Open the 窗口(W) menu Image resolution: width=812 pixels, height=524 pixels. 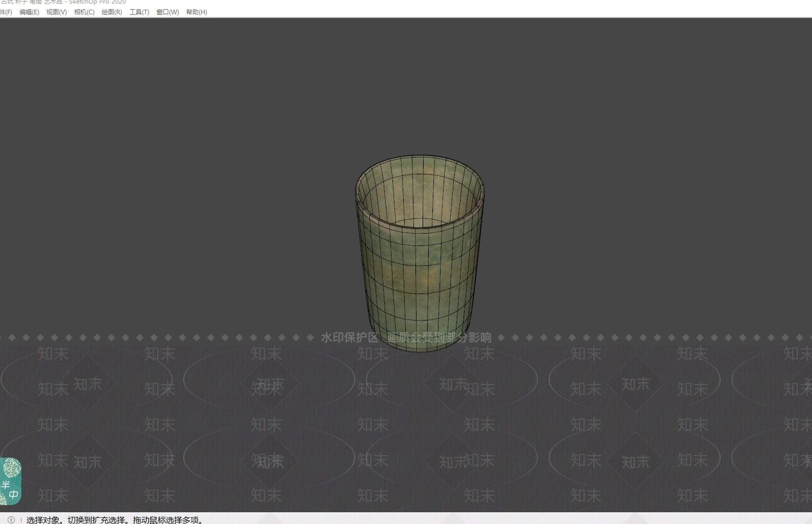167,12
